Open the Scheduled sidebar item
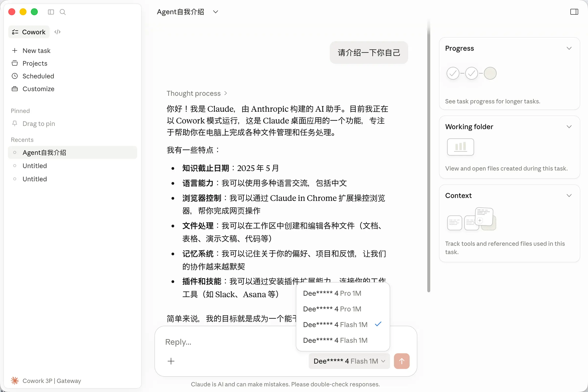 (x=38, y=76)
